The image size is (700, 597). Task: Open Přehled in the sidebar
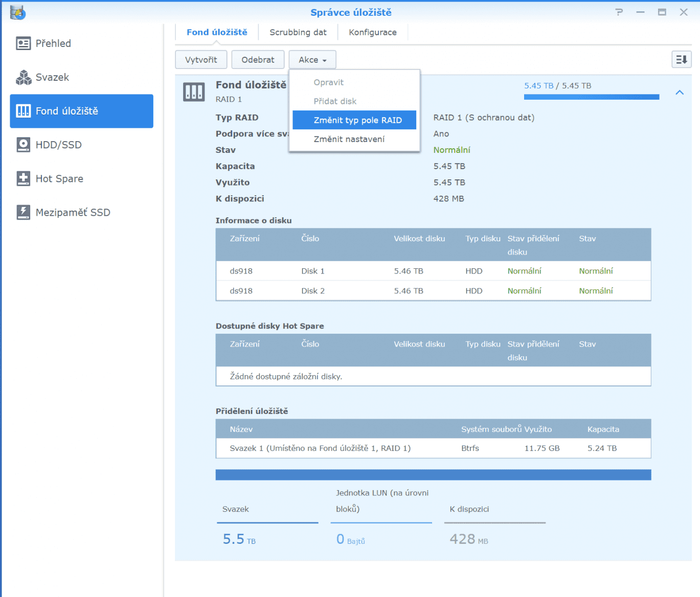[82, 43]
